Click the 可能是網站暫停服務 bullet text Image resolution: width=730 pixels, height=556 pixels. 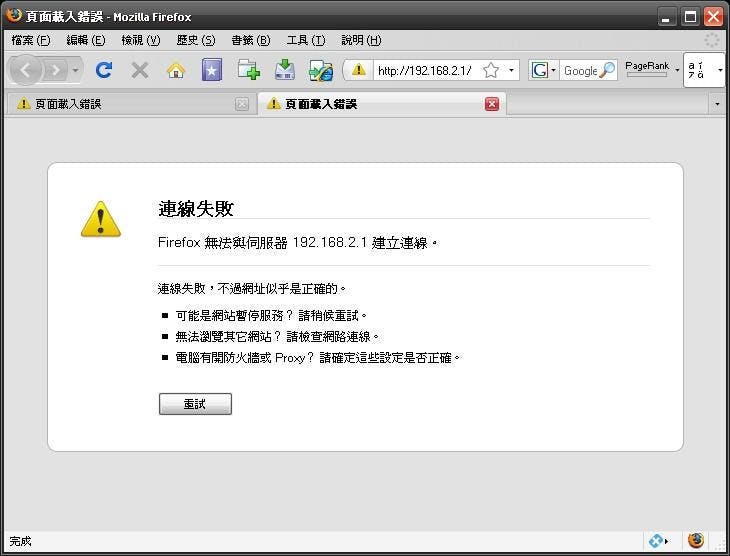point(271,316)
